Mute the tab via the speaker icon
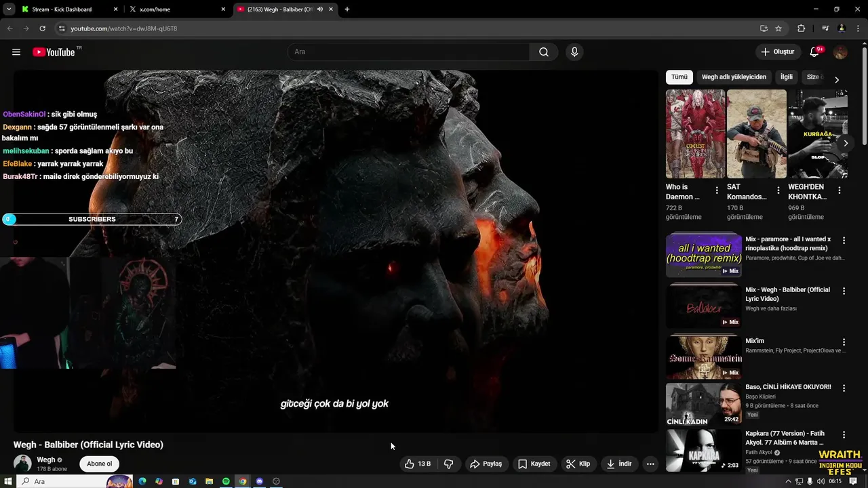Screen dimensions: 868x488 point(320,9)
